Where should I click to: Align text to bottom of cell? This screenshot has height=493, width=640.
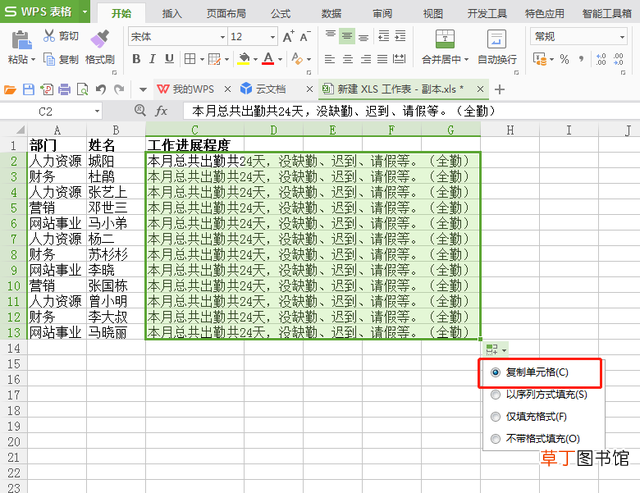364,36
